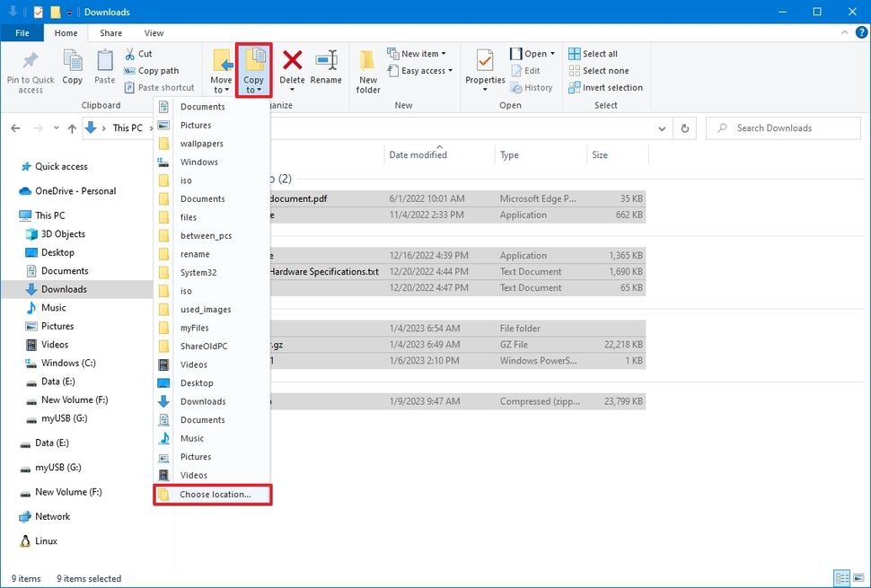The height and width of the screenshot is (588, 871).
Task: Click the Select all button
Action: click(594, 53)
